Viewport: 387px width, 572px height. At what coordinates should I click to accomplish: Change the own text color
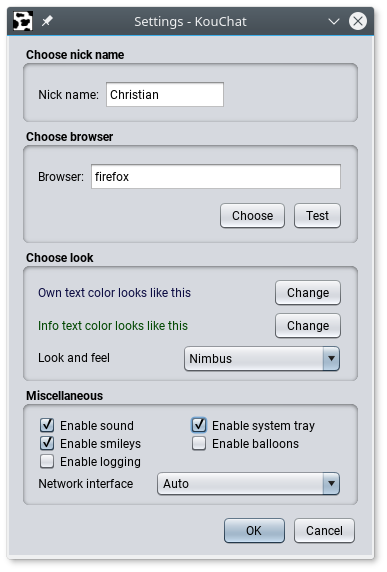pos(308,293)
